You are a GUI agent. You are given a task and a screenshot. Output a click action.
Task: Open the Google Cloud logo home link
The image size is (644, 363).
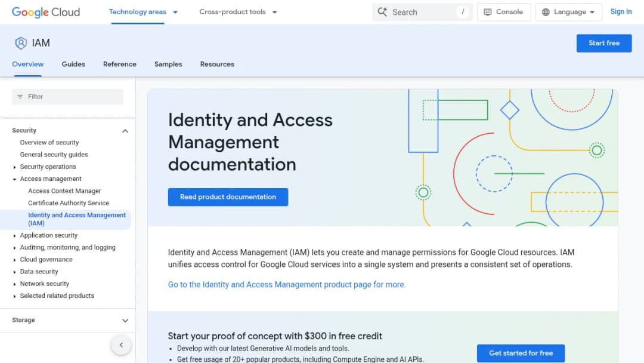coord(46,13)
